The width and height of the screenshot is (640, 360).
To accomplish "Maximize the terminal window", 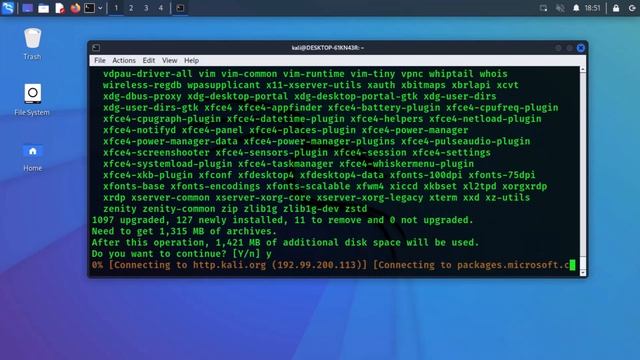I will 569,48.
